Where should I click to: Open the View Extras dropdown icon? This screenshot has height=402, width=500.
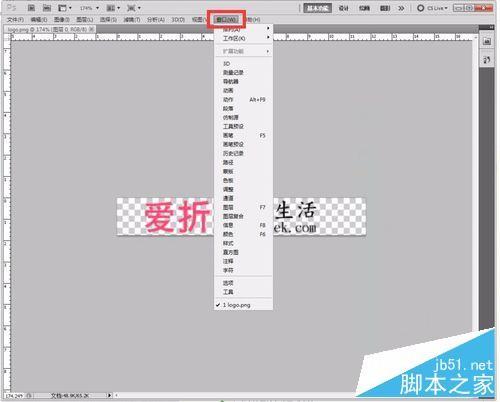pyautogui.click(x=65, y=8)
